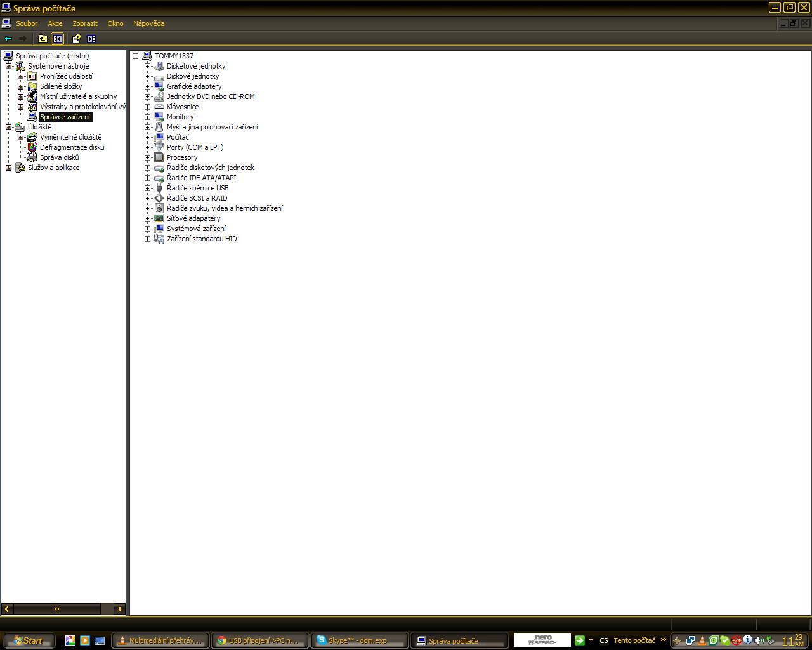812x650 pixels.
Task: Click the sound controller icon beside Řadiče zvuku
Action: tap(159, 208)
